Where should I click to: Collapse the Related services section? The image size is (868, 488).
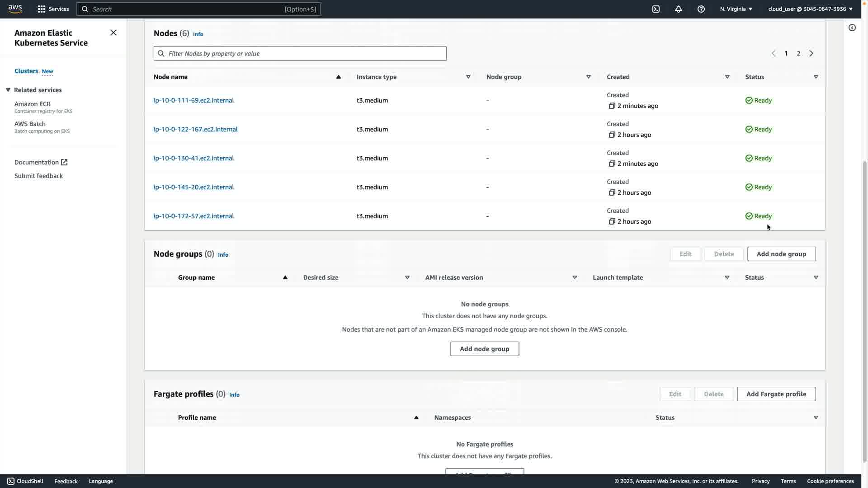[x=8, y=90]
